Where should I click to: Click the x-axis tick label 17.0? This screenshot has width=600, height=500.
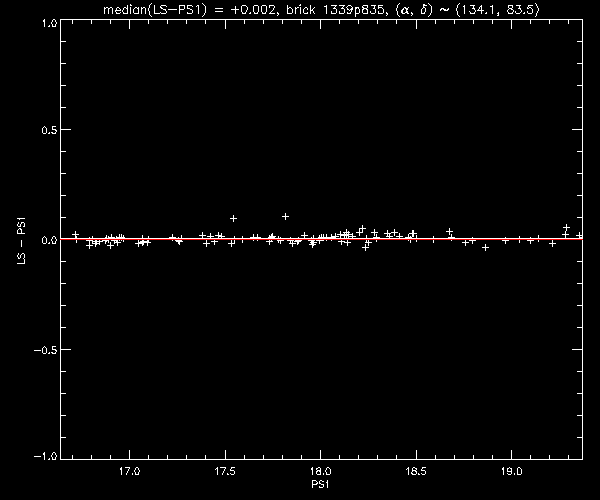coord(129,471)
